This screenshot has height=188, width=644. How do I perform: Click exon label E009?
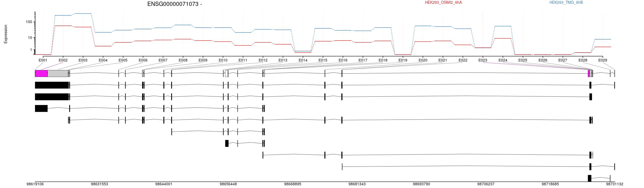(203, 60)
